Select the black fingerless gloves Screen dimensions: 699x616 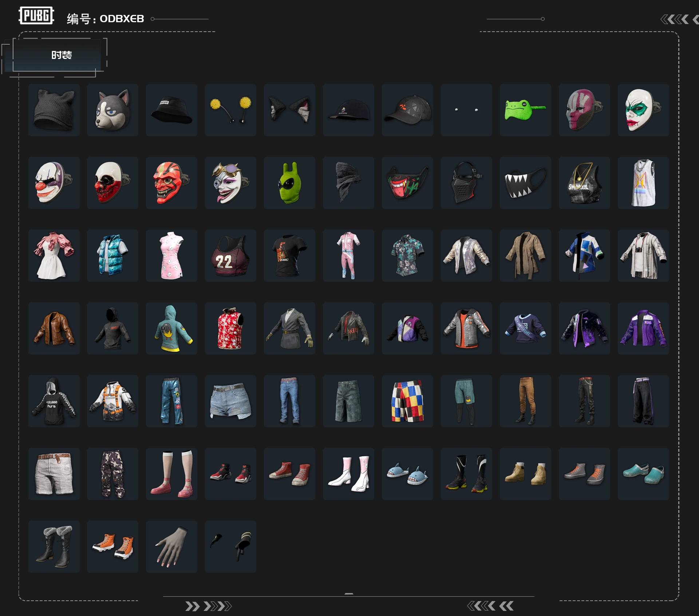[230, 547]
